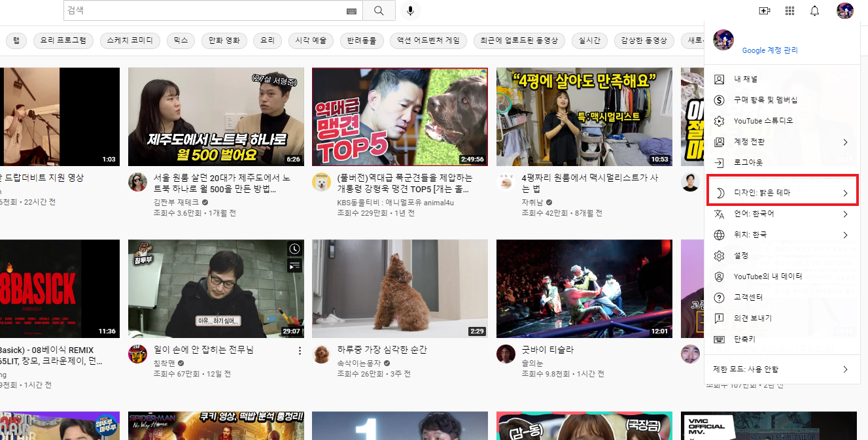868x440 pixels.
Task: Click the profile avatar in top bar
Action: coord(844,10)
